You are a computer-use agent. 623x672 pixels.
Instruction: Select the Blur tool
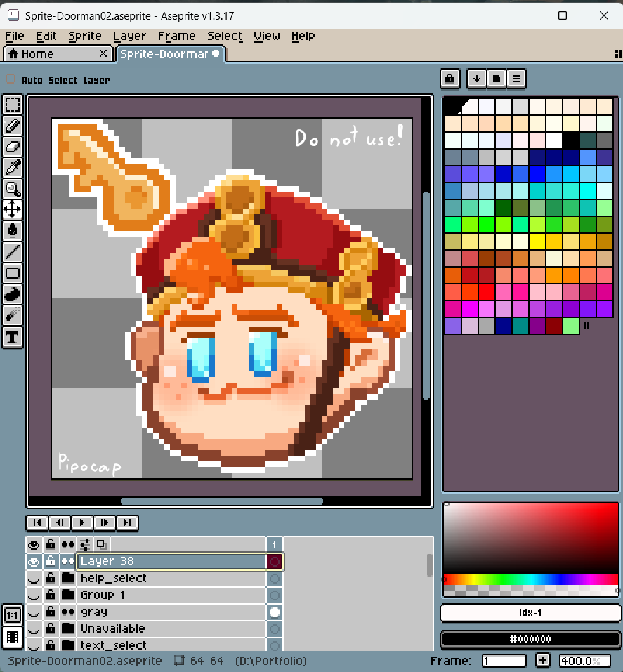[13, 316]
